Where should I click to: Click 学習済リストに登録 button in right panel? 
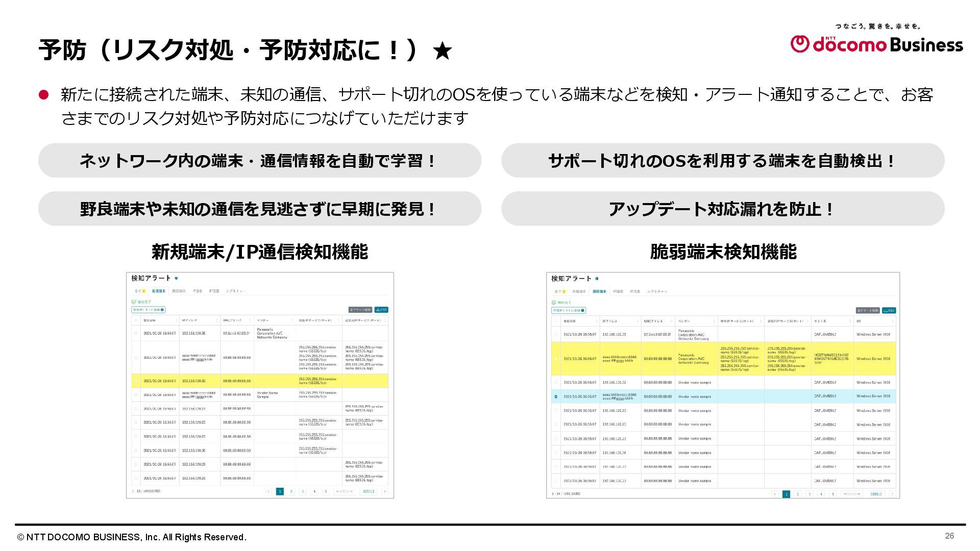[568, 310]
